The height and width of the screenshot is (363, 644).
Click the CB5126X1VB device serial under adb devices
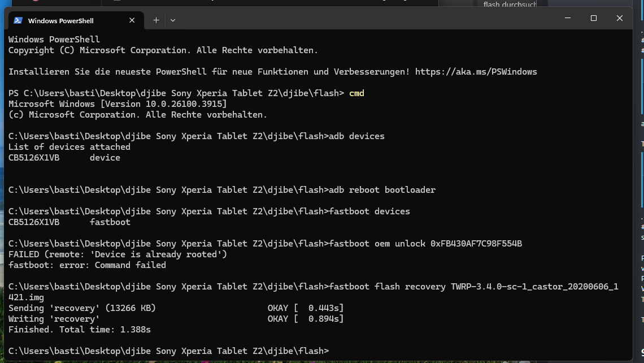click(34, 158)
